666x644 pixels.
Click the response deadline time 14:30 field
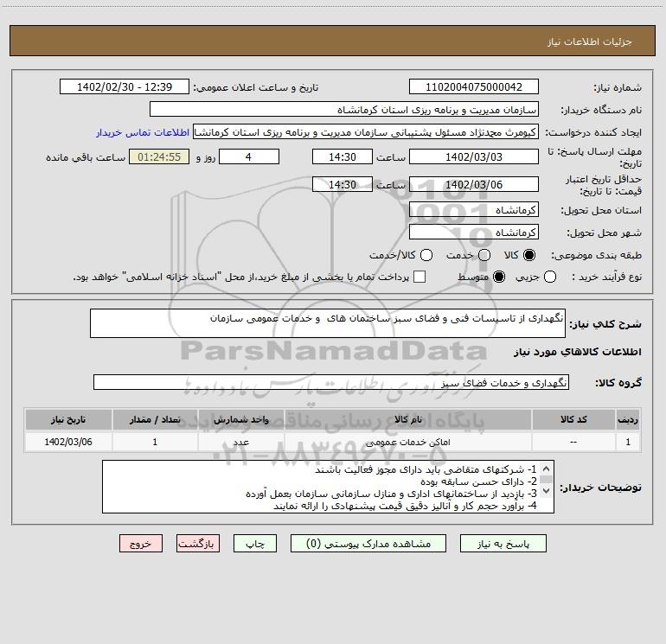[343, 156]
